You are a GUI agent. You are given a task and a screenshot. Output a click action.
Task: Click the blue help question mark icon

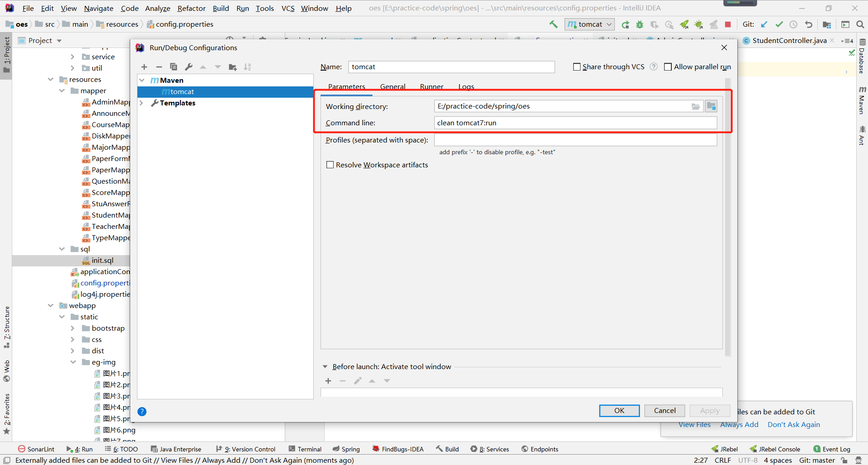point(142,412)
